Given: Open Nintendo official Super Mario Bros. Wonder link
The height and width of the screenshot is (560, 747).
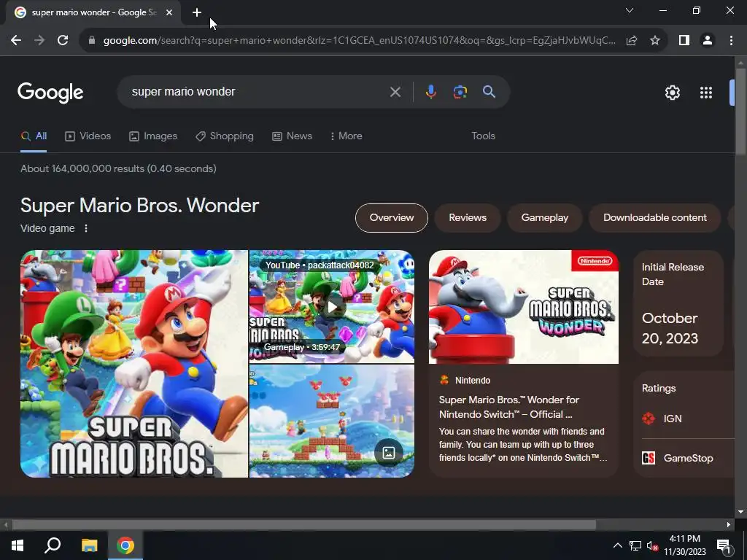Looking at the screenshot, I should [508, 407].
